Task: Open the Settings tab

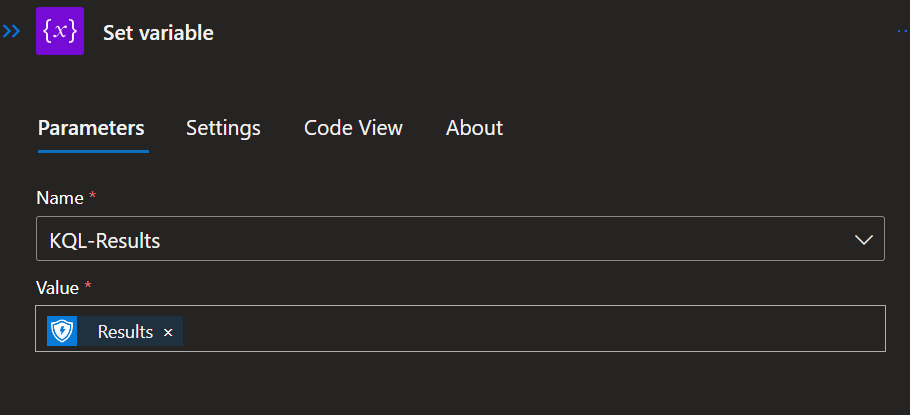Action: click(223, 128)
